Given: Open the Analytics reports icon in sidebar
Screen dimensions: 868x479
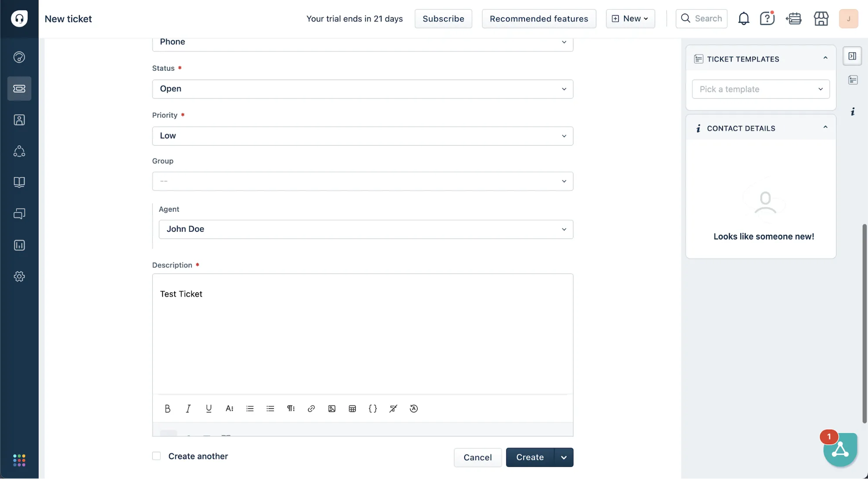Looking at the screenshot, I should (19, 245).
